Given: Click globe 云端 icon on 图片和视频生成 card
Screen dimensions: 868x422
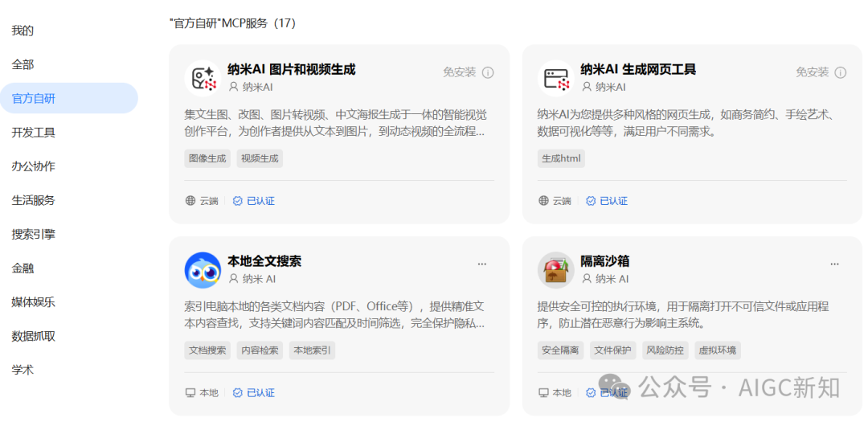Looking at the screenshot, I should tap(190, 200).
